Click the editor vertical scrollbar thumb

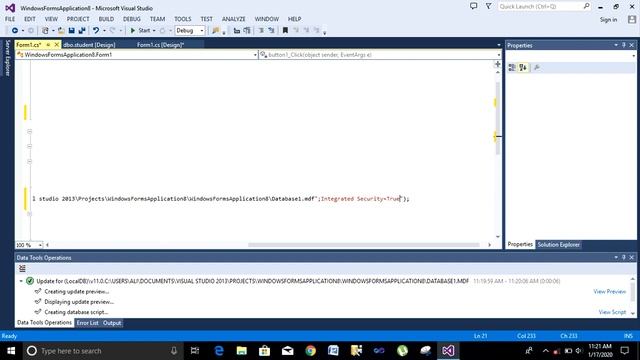pyautogui.click(x=498, y=118)
